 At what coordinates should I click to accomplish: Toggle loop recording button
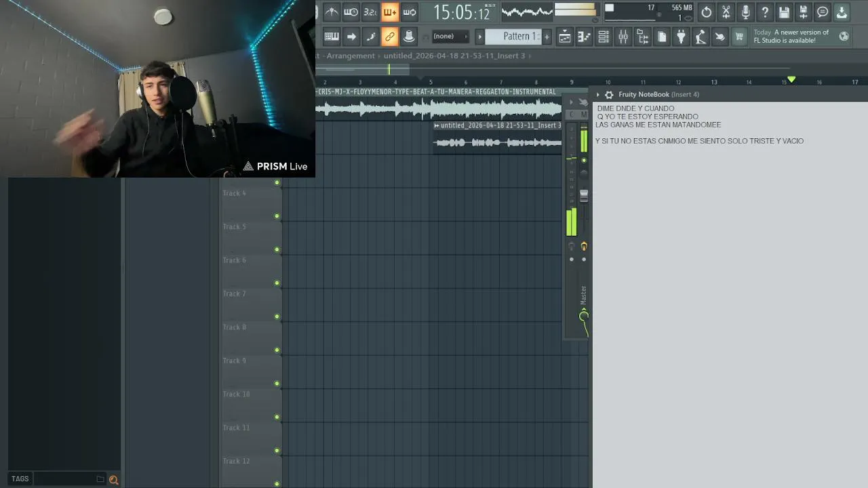point(410,12)
